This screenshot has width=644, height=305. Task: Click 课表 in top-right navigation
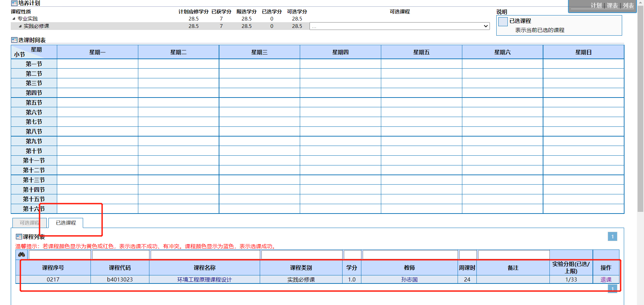point(612,6)
